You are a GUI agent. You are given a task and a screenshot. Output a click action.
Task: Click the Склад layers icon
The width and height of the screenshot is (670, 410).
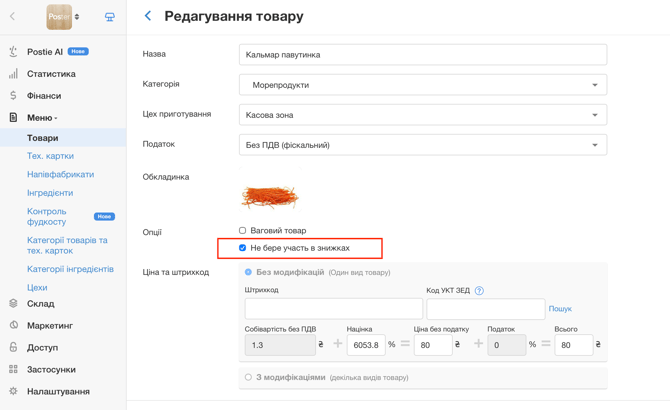pyautogui.click(x=13, y=304)
